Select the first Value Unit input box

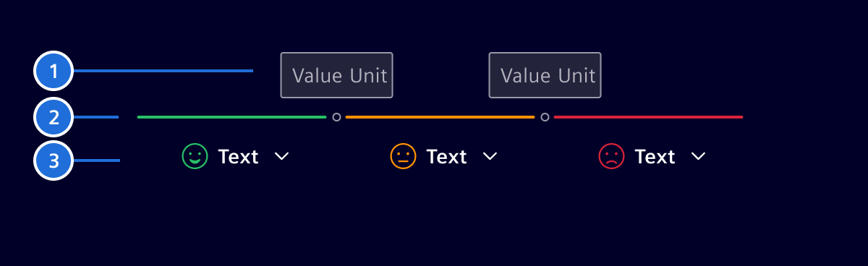coord(337,75)
